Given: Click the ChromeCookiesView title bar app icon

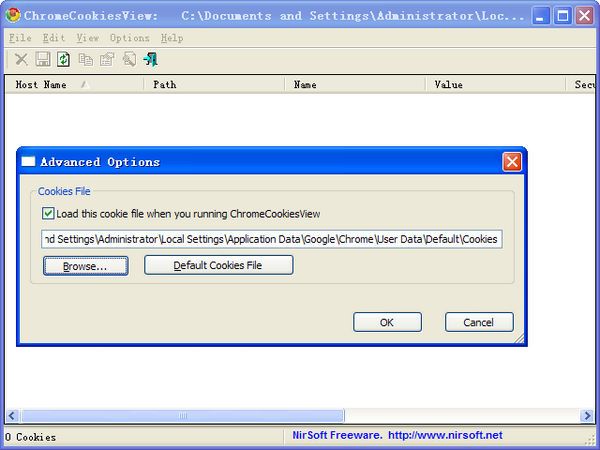Looking at the screenshot, I should (x=12, y=16).
